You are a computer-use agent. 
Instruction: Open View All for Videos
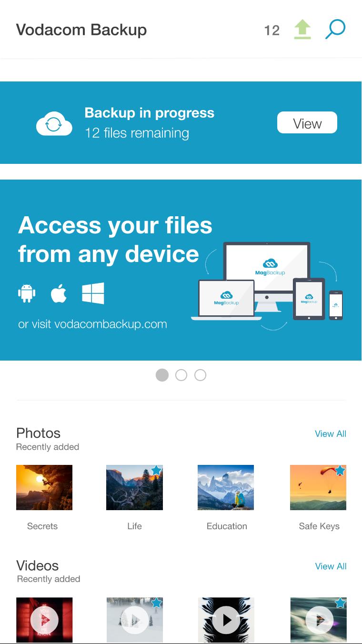[x=331, y=566]
